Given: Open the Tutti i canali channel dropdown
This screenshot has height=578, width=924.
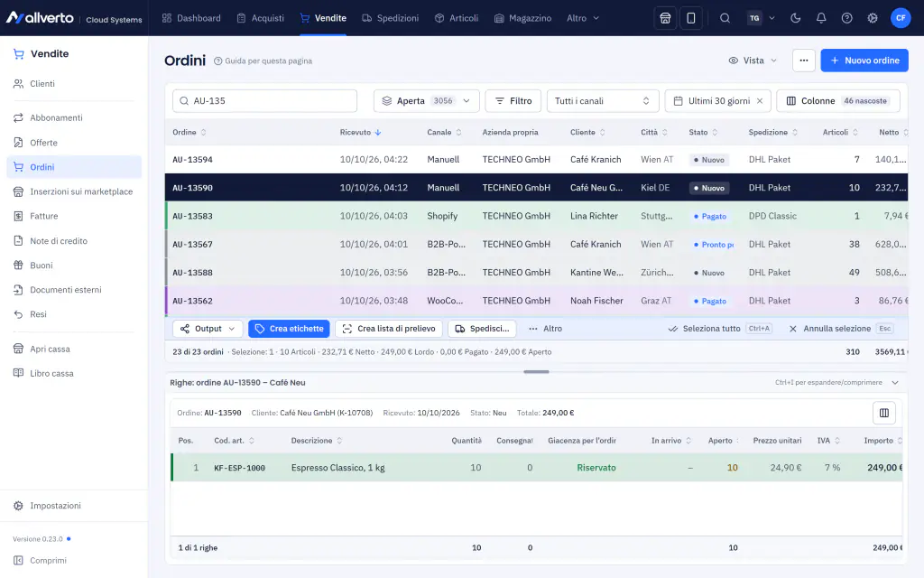Looking at the screenshot, I should 602,101.
